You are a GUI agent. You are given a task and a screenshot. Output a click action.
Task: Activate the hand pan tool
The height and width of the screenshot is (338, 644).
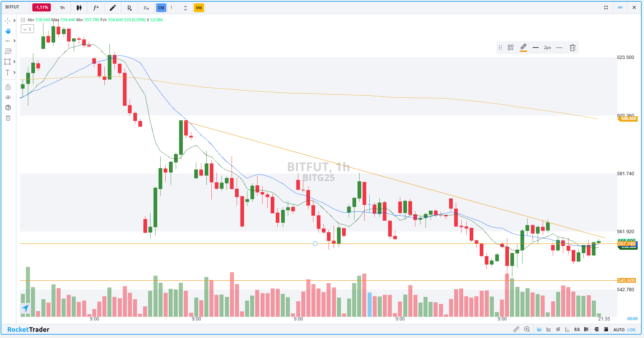pos(7,31)
